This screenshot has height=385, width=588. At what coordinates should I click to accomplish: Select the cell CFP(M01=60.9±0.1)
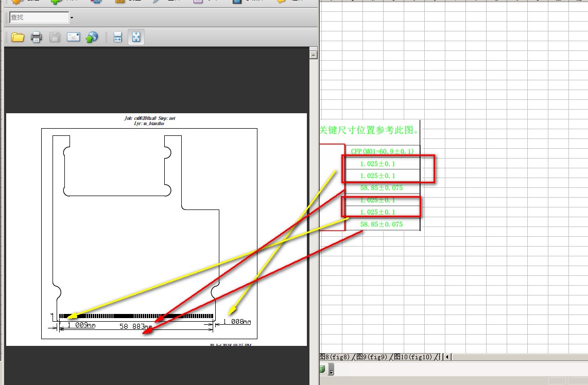(383, 151)
